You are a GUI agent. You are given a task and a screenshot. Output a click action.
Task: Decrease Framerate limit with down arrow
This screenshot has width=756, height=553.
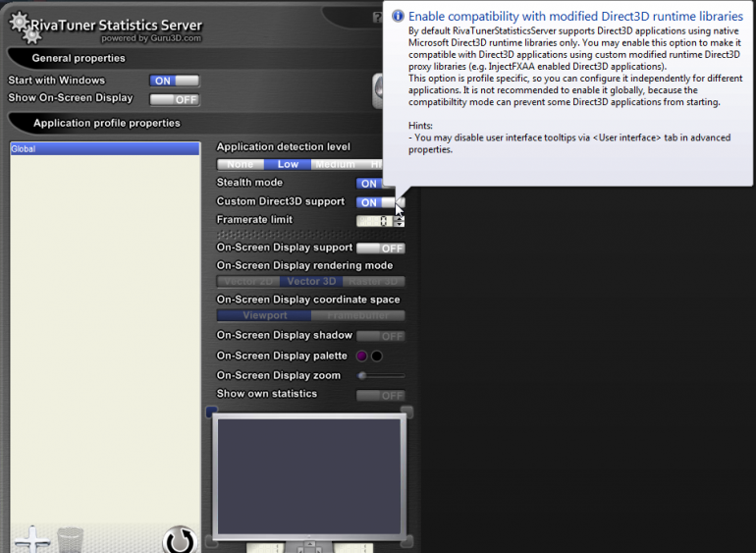tap(400, 224)
